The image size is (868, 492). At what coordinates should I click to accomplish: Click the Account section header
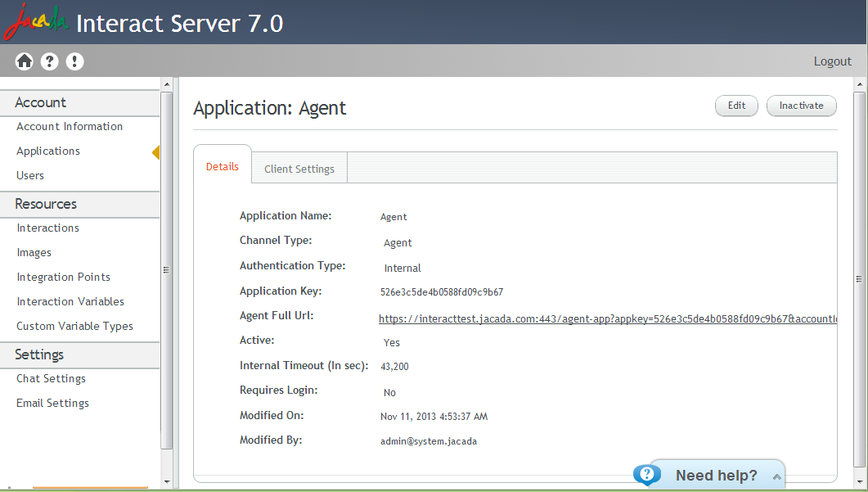[79, 103]
